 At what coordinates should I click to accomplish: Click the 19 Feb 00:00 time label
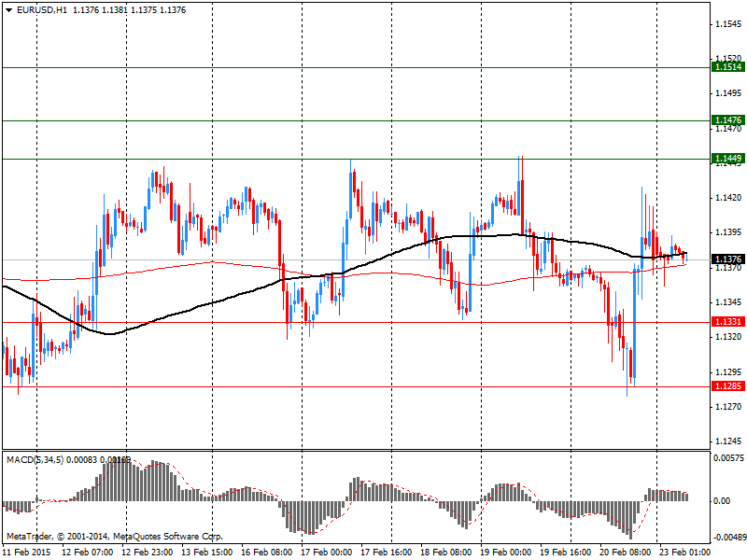tap(506, 553)
